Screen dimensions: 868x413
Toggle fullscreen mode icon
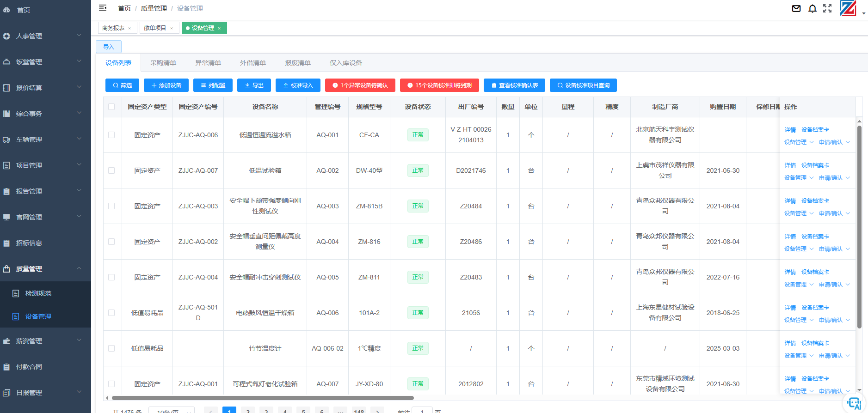click(x=827, y=8)
